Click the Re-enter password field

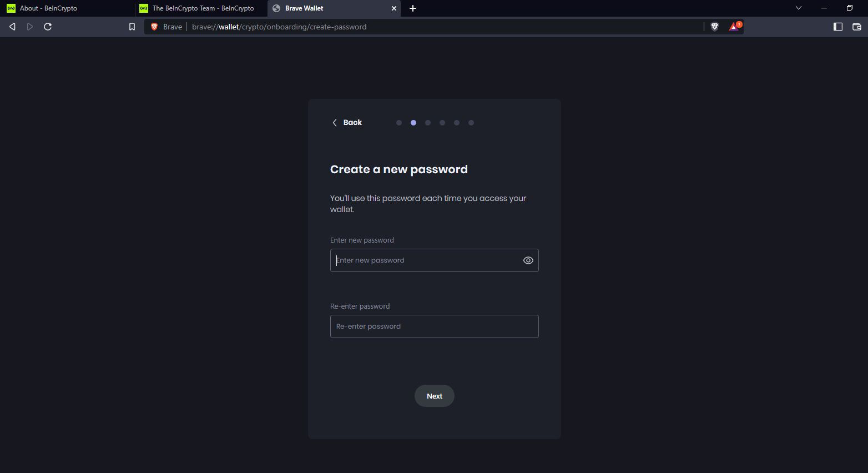(x=434, y=326)
